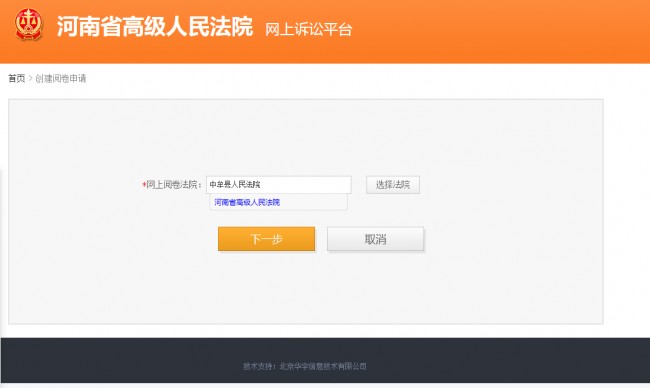Click the 取消 button
Viewport: 650px width, 388px height.
click(x=375, y=239)
